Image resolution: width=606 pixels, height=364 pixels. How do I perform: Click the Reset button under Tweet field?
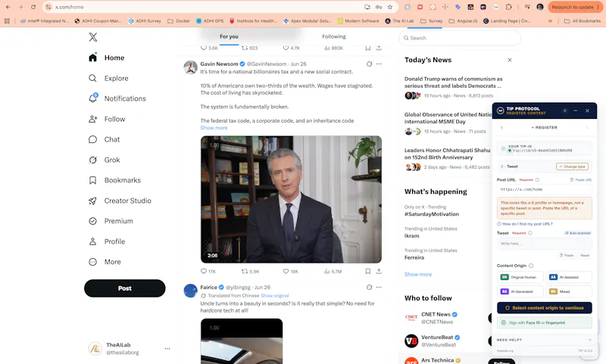point(585,256)
